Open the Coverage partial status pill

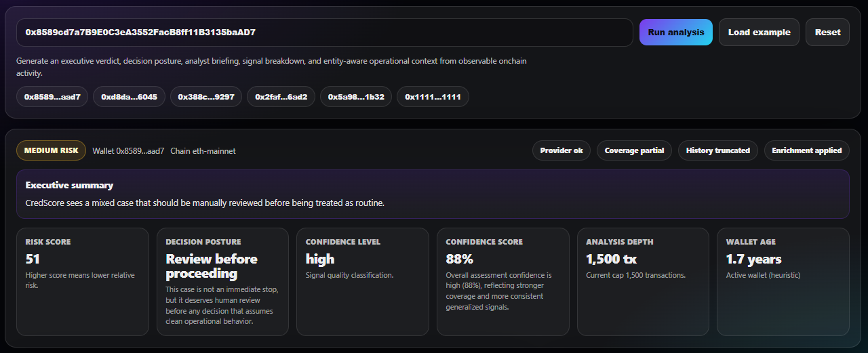[634, 150]
